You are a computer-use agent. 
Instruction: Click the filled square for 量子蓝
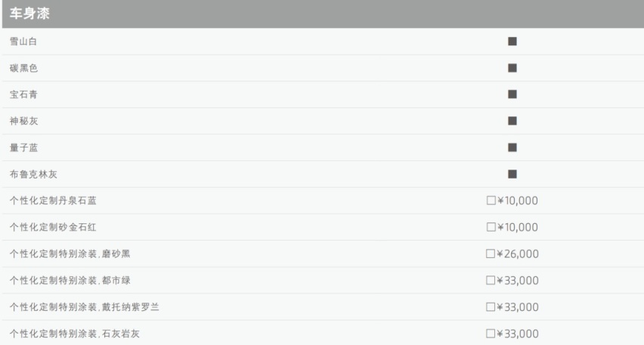(512, 148)
